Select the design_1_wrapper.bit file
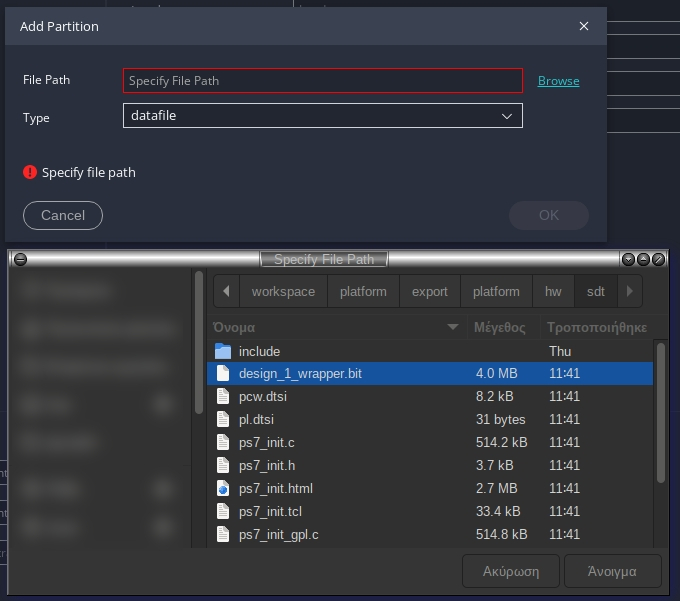The height and width of the screenshot is (601, 680). pyautogui.click(x=430, y=373)
